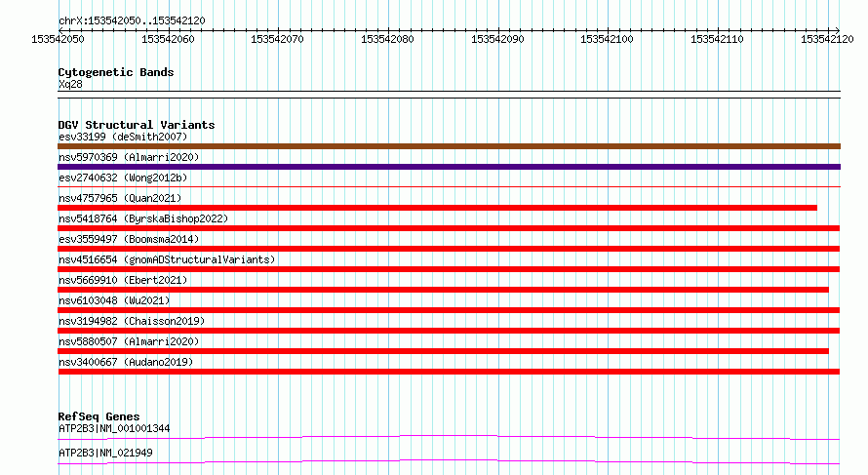Select the thin red esv2740632 line
The image size is (868, 475).
click(x=449, y=186)
